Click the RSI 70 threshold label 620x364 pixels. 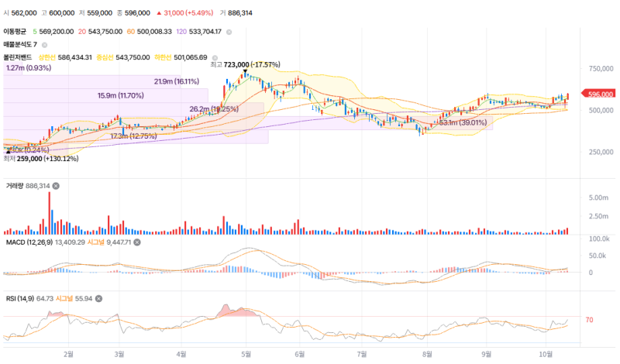tap(589, 320)
